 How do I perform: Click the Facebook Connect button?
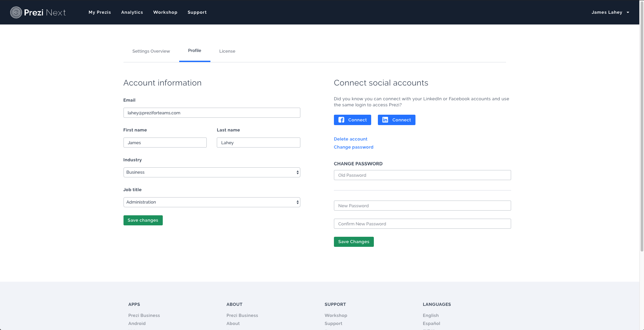pos(352,120)
